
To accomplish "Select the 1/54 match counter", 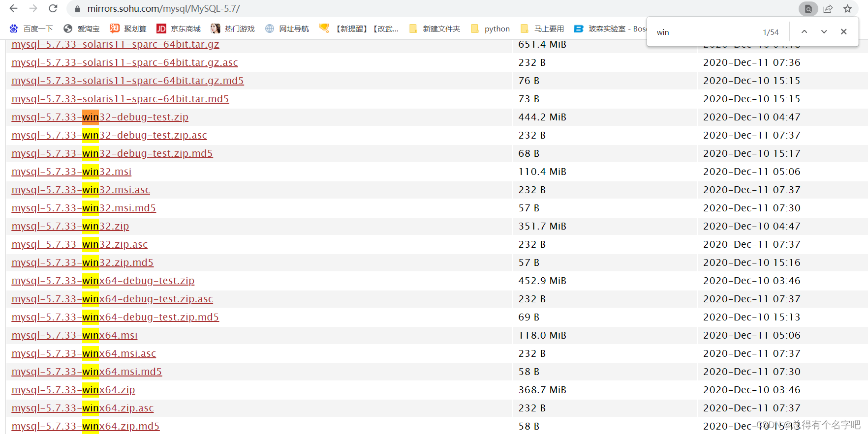I will pos(771,32).
